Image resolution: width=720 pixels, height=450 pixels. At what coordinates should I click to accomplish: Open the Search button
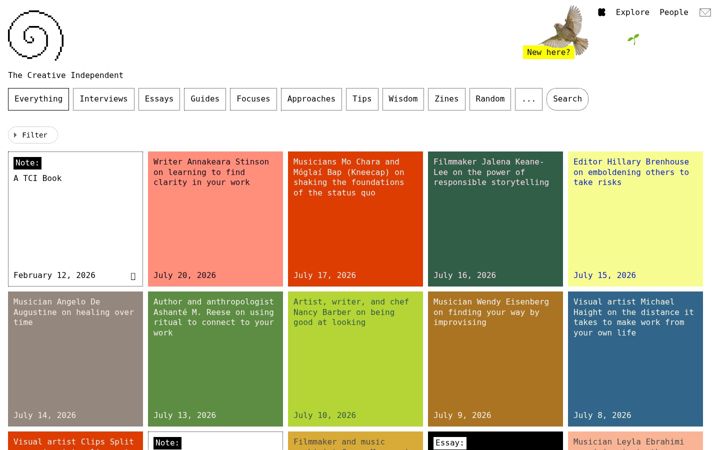[x=567, y=99]
